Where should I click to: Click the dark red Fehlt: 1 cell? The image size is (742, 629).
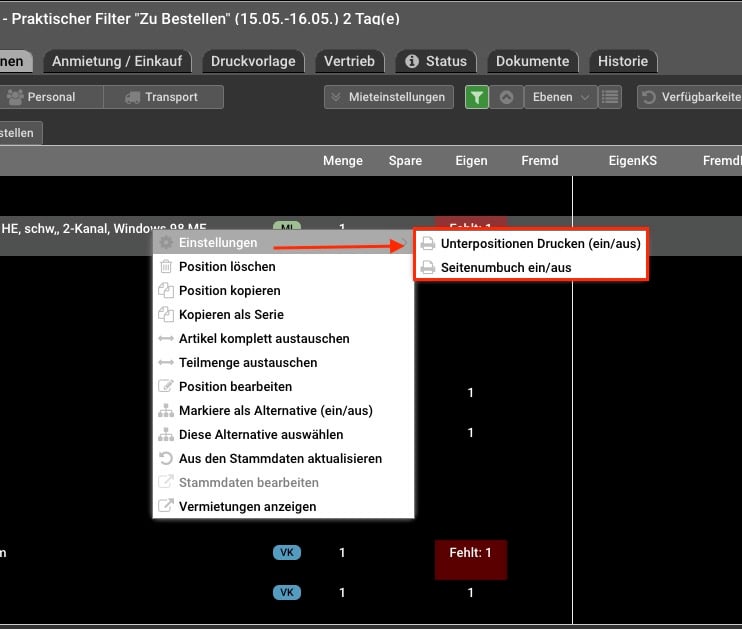471,559
